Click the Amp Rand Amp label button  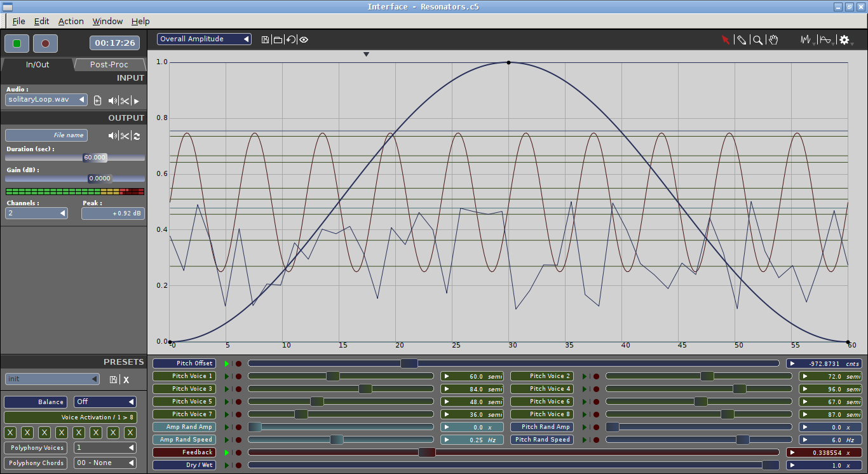click(x=184, y=427)
